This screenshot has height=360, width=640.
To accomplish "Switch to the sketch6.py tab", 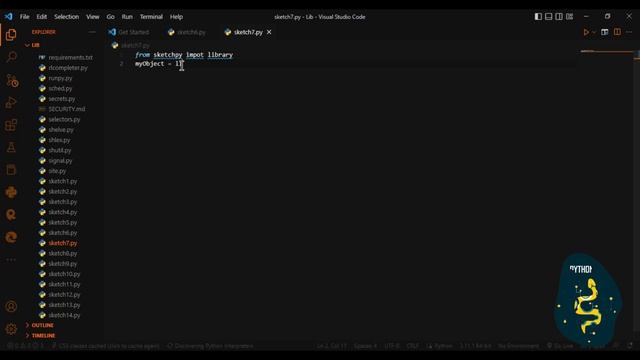I will (x=187, y=32).
